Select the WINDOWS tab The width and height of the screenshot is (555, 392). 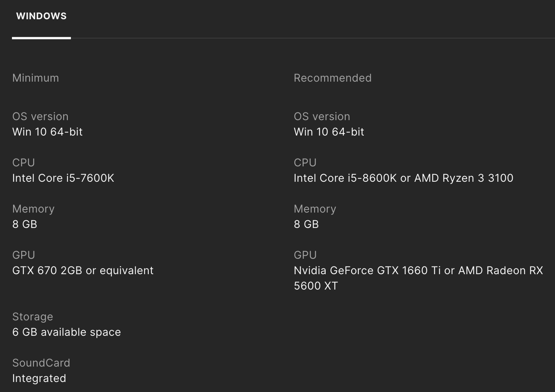click(x=41, y=16)
